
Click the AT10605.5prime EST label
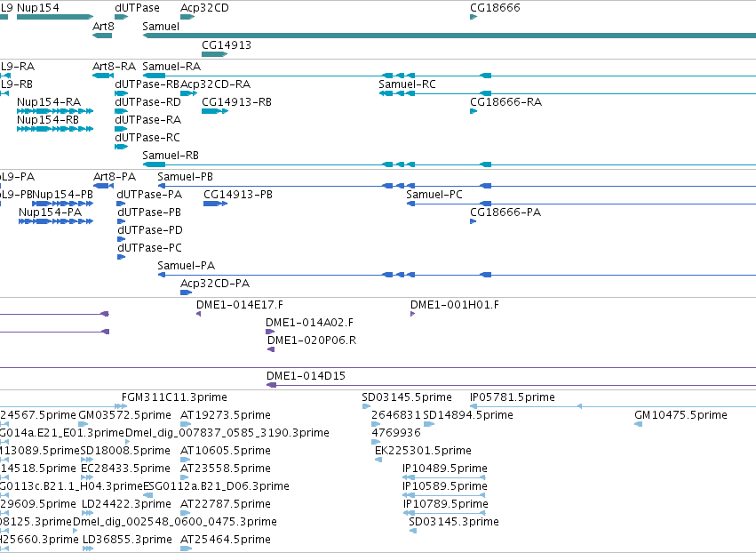(x=226, y=451)
